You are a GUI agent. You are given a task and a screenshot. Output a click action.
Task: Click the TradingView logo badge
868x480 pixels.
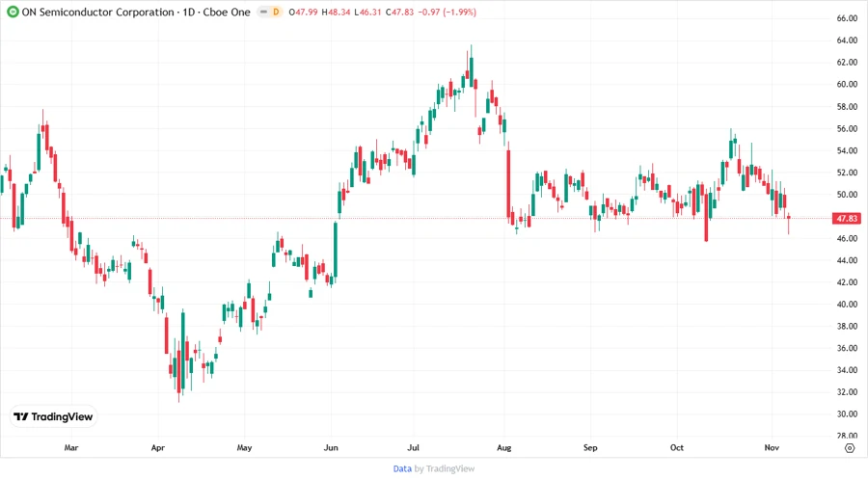[x=54, y=416]
